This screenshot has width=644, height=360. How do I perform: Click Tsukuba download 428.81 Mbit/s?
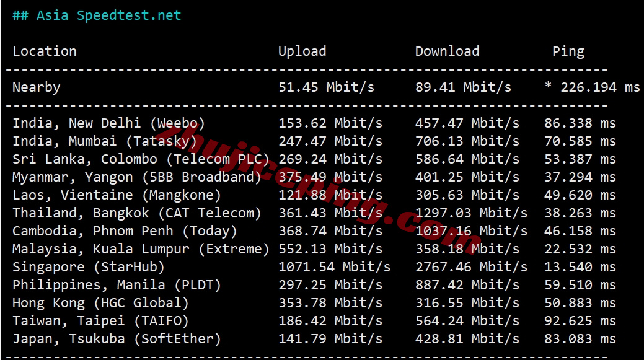(467, 339)
